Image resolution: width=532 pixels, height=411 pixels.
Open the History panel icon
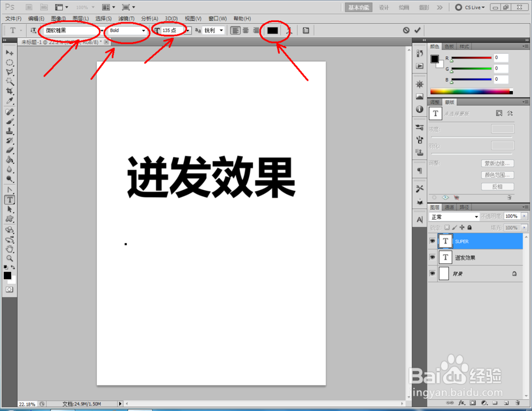pos(420,54)
